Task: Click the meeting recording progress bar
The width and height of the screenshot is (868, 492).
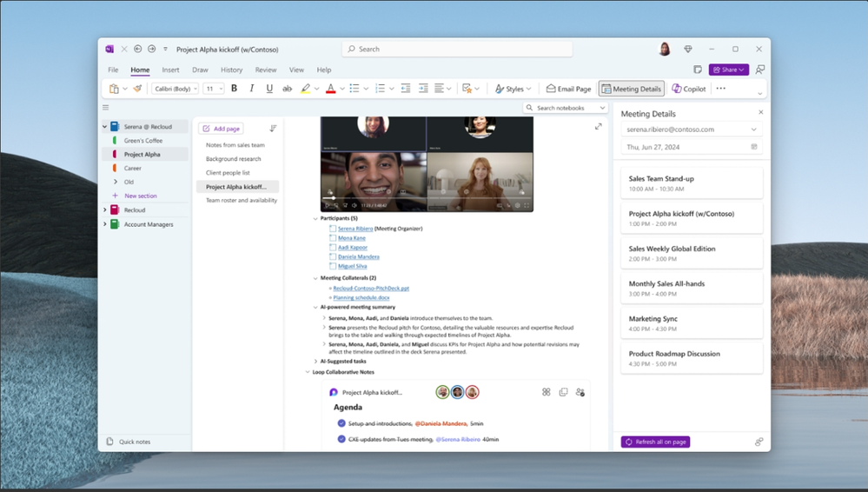Action: (x=427, y=198)
